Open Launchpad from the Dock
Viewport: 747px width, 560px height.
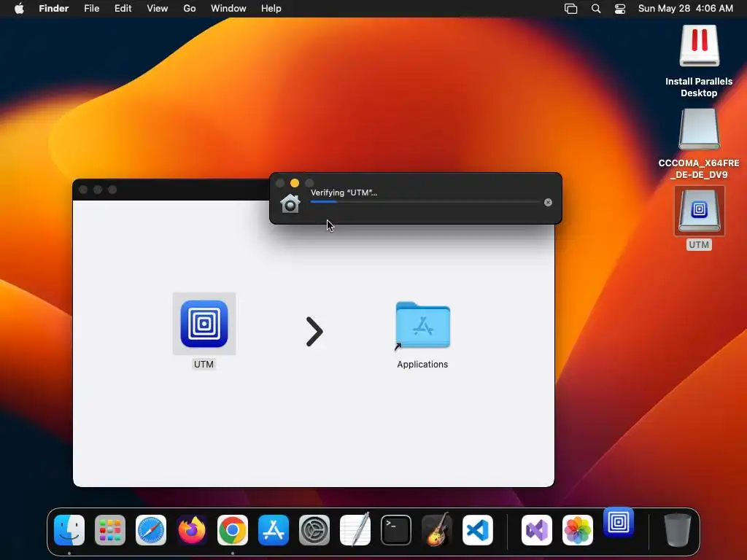point(110,530)
